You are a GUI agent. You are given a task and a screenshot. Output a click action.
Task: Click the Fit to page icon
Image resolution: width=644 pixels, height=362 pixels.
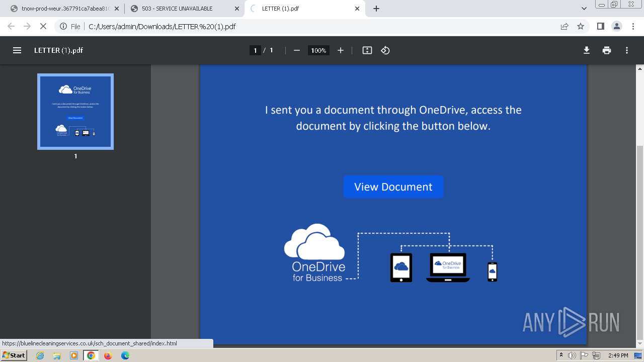tap(367, 50)
